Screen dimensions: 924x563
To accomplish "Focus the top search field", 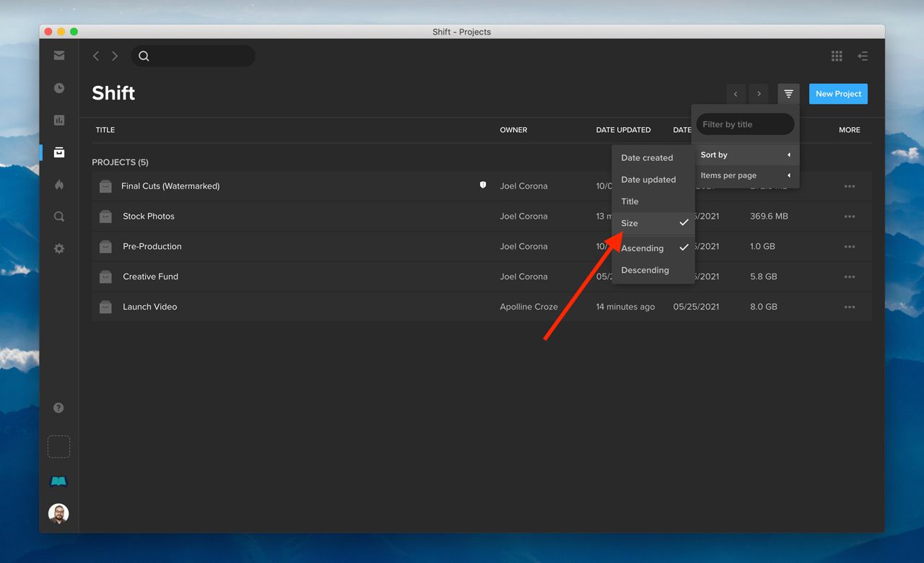I will 193,56.
